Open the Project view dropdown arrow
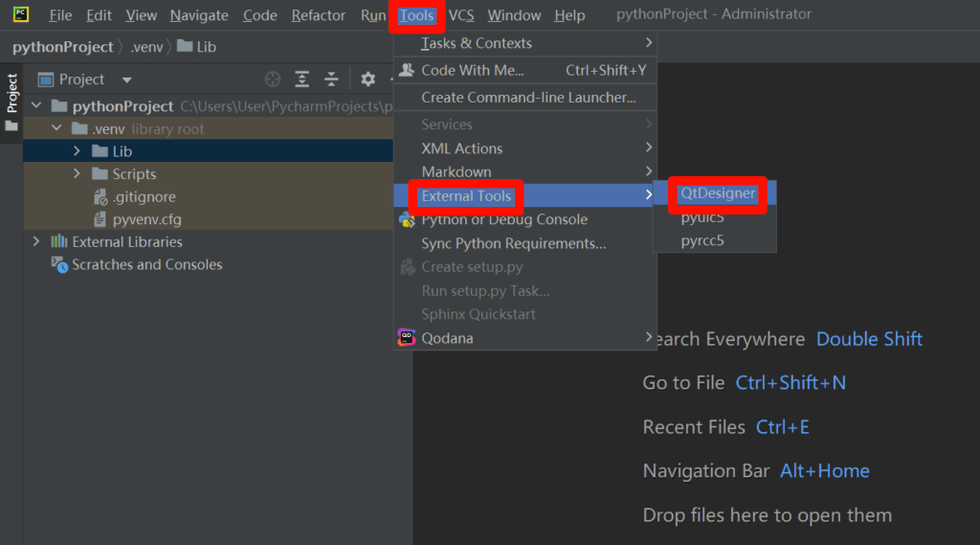Screen dimensions: 980x545 [x=127, y=80]
